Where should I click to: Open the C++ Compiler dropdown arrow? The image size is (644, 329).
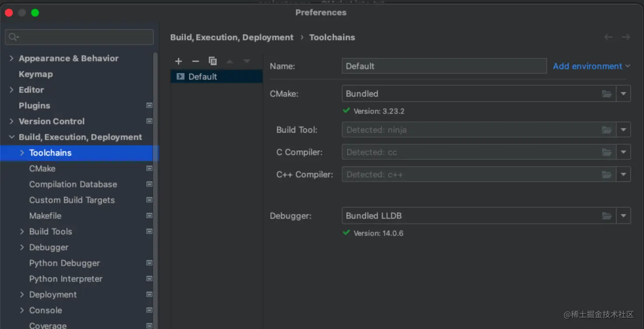tap(623, 175)
